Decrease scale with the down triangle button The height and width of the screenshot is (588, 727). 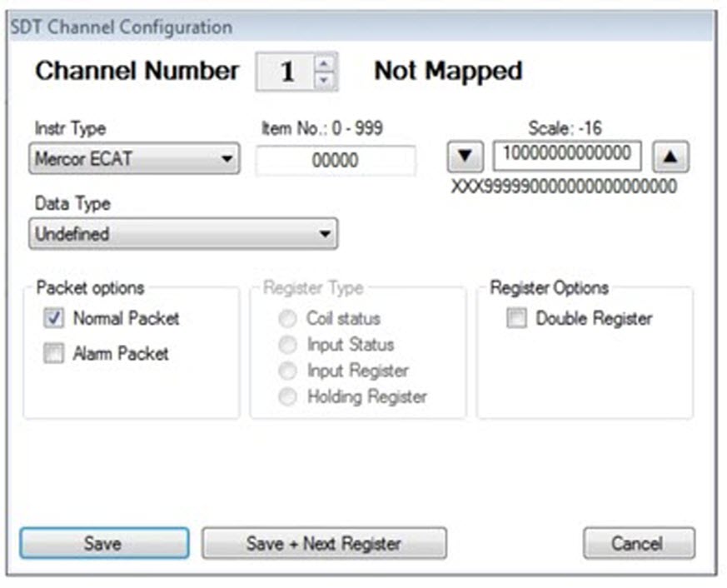click(x=465, y=157)
